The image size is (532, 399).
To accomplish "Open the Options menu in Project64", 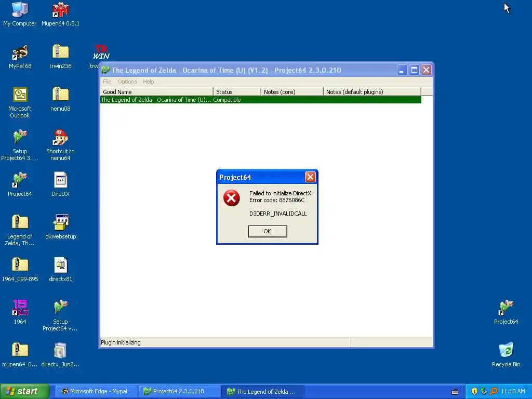I will 127,82.
